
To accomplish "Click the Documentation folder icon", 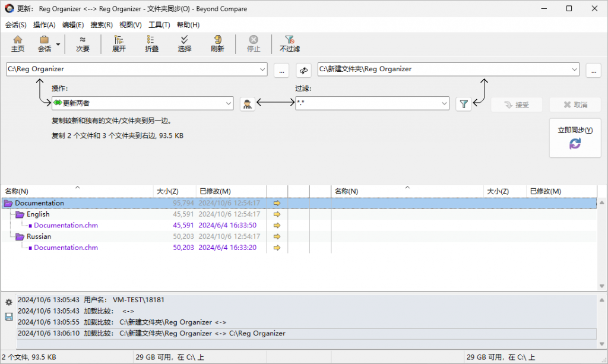I will pyautogui.click(x=8, y=203).
